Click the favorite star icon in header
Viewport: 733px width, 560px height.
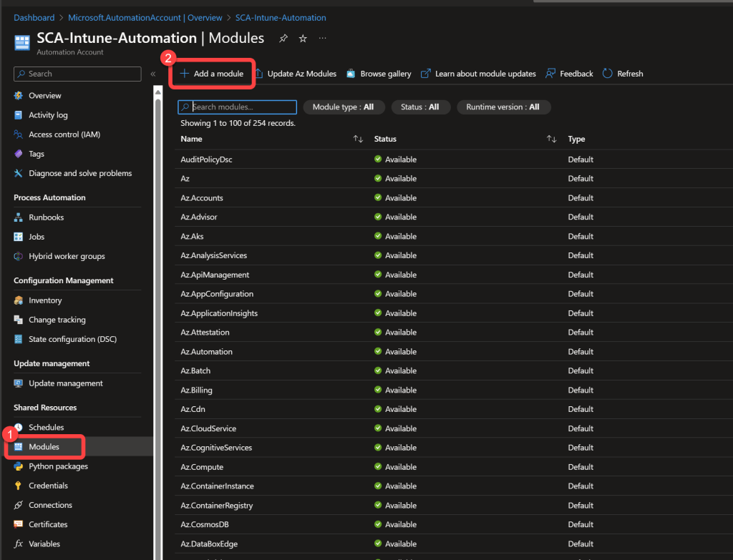coord(303,39)
